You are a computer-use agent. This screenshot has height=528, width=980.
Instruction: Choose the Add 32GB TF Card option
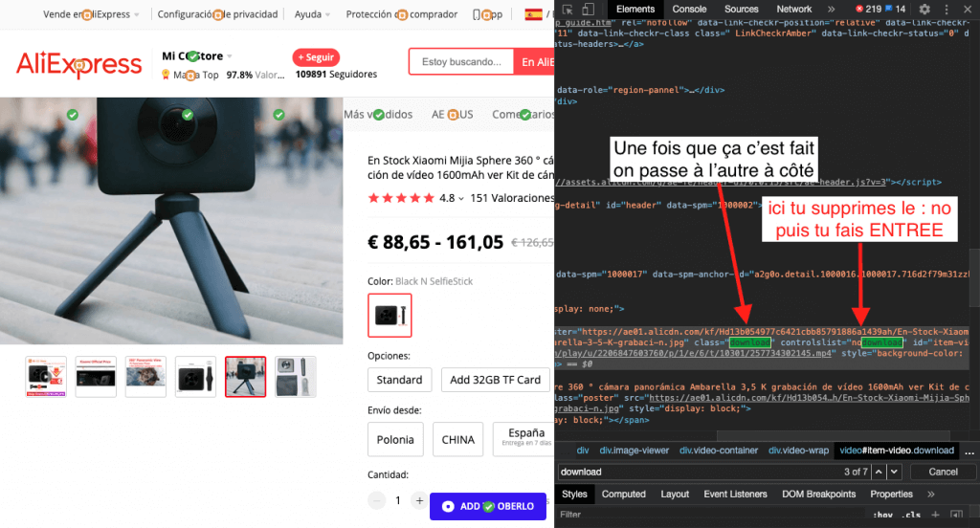[495, 380]
